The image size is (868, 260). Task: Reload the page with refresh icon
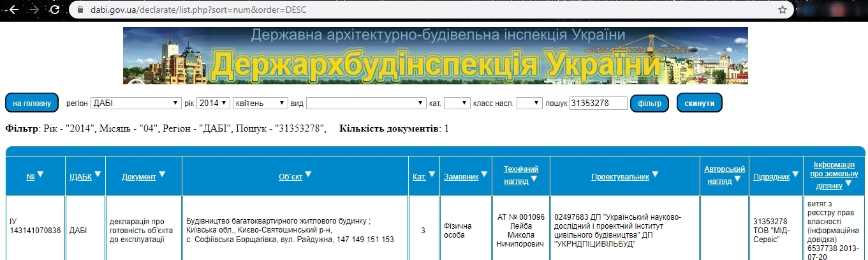55,10
